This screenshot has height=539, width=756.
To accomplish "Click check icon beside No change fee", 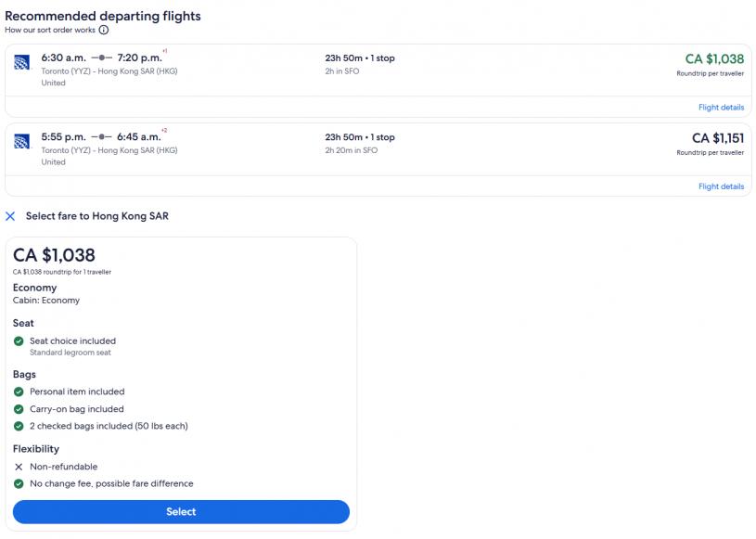I will [19, 483].
